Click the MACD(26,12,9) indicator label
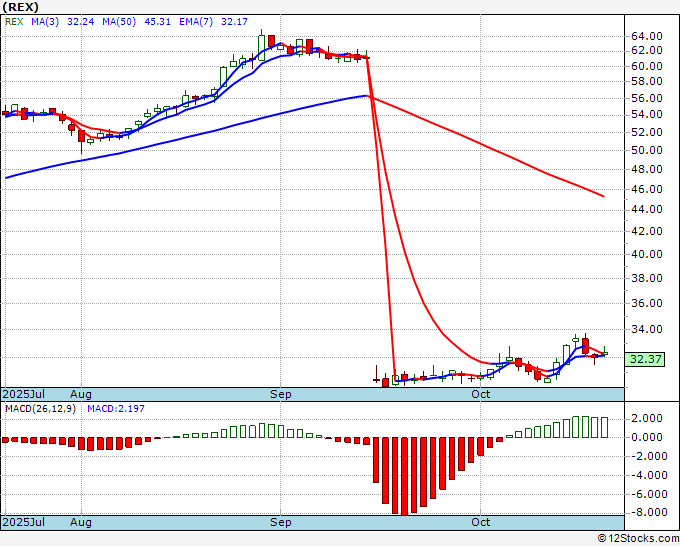 (40, 409)
